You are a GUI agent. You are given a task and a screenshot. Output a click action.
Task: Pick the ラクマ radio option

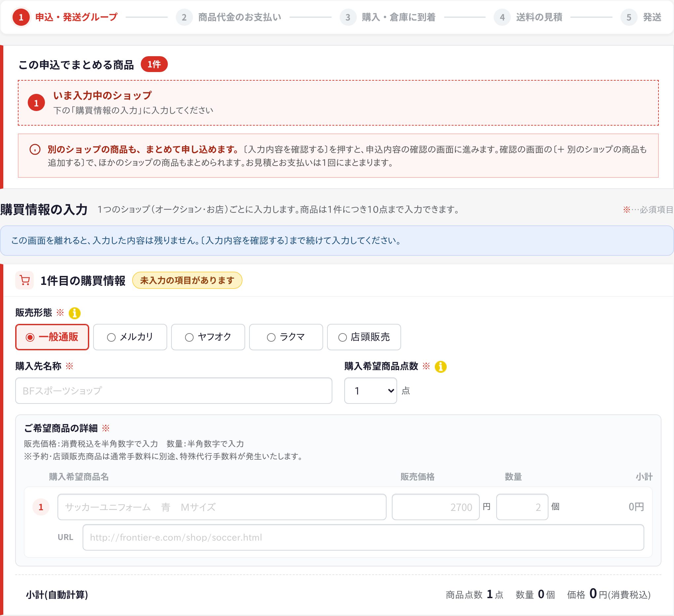point(286,337)
